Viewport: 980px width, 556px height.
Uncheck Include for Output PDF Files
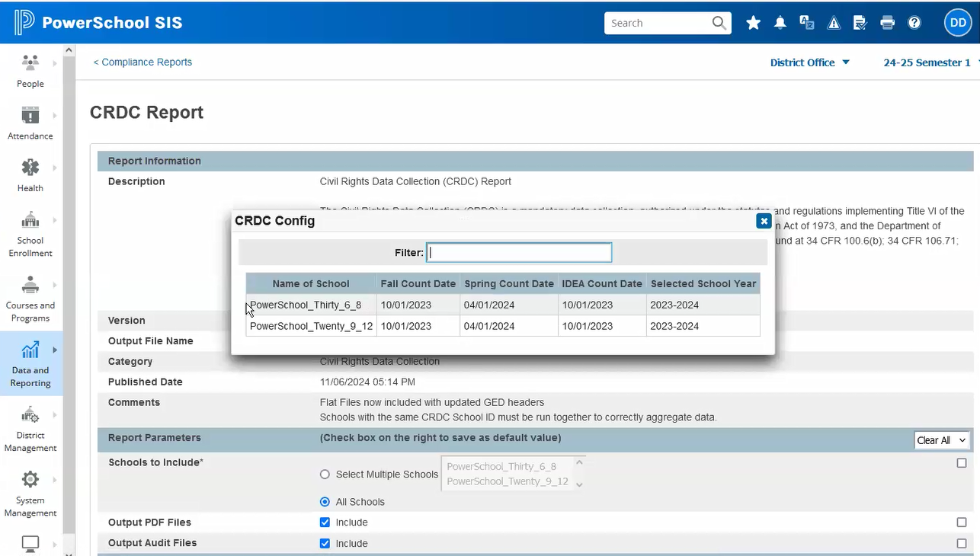point(325,522)
